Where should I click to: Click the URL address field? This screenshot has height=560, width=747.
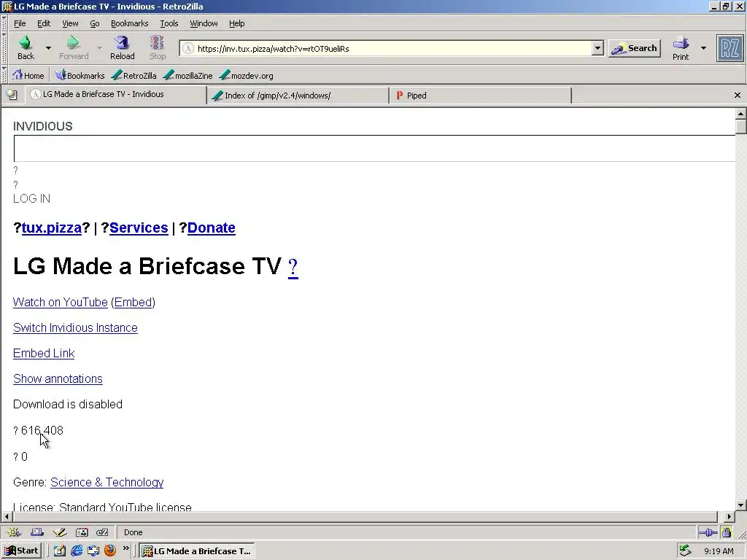click(393, 49)
